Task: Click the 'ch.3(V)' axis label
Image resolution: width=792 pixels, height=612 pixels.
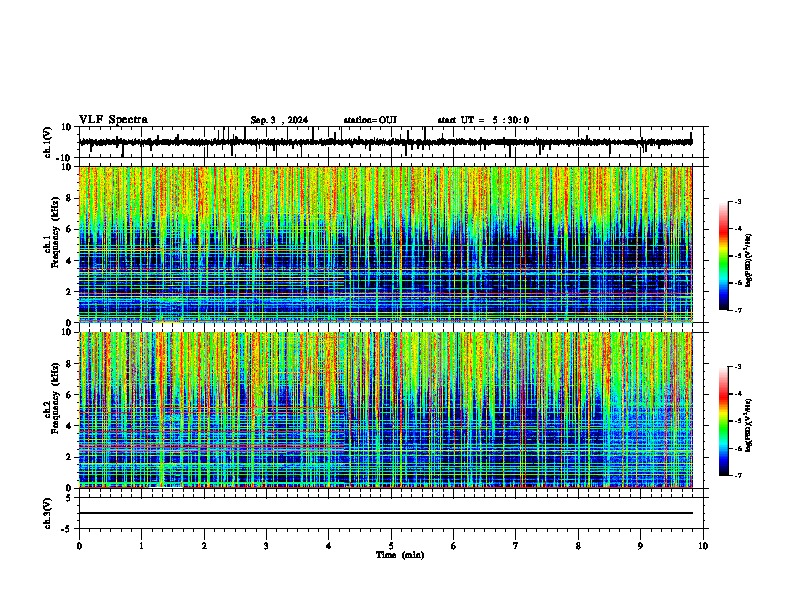Action: pos(48,513)
